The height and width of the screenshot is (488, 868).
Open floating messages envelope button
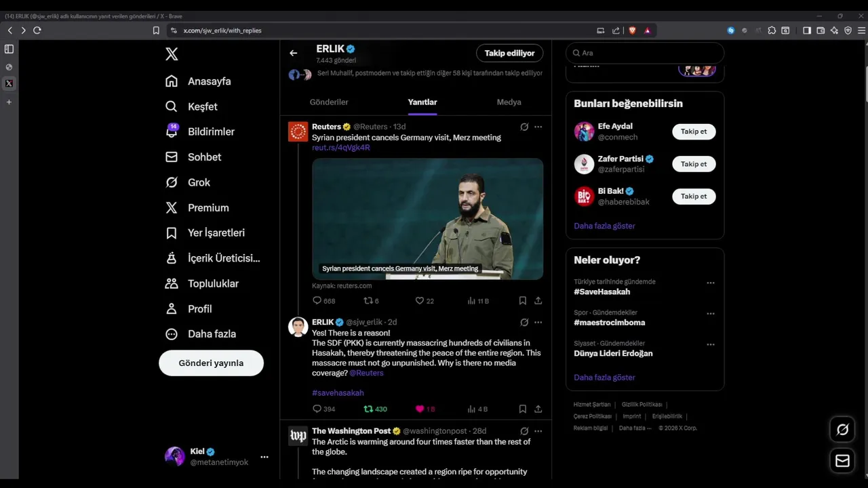842,461
